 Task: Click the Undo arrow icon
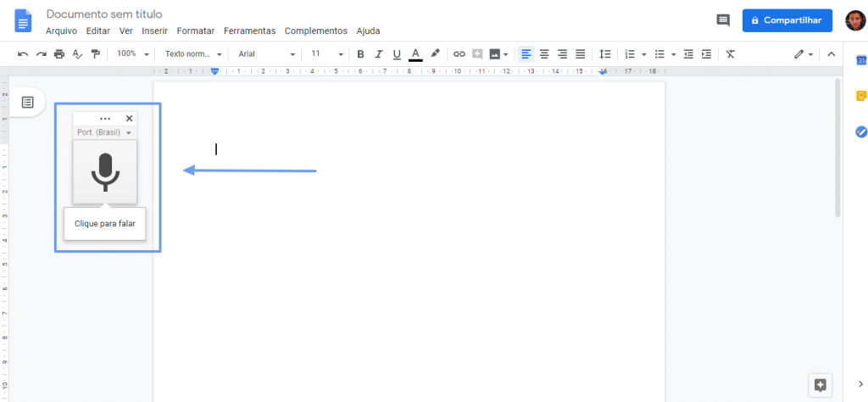pyautogui.click(x=23, y=54)
